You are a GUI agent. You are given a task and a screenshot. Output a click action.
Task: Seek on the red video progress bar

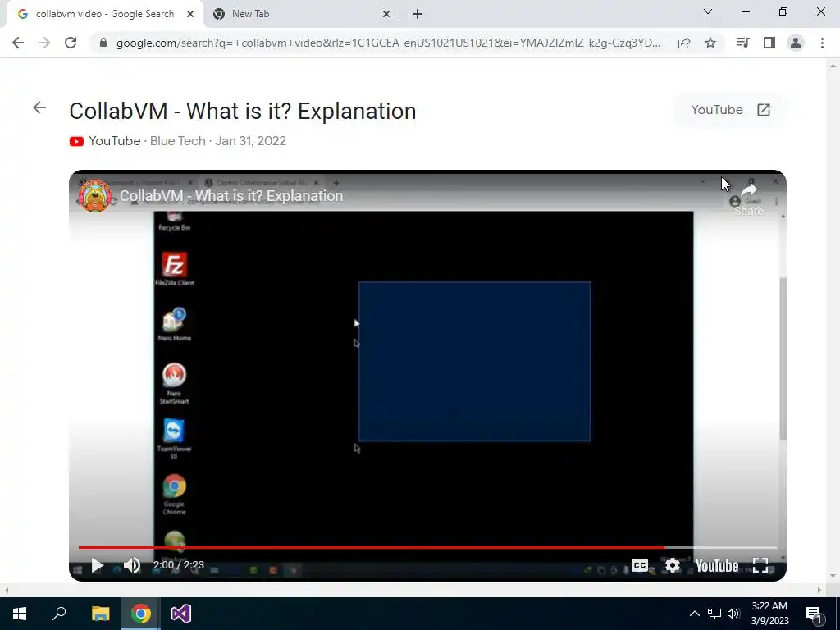pos(427,547)
